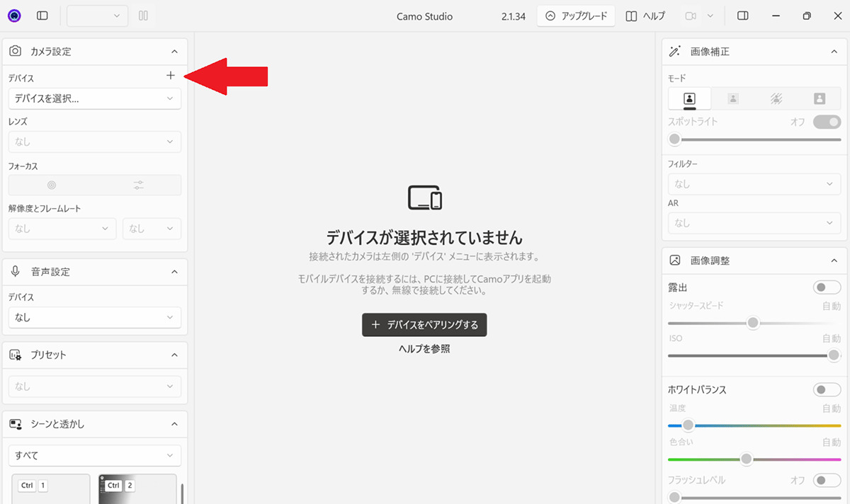
Task: Adjust the ISO slider
Action: pyautogui.click(x=754, y=355)
